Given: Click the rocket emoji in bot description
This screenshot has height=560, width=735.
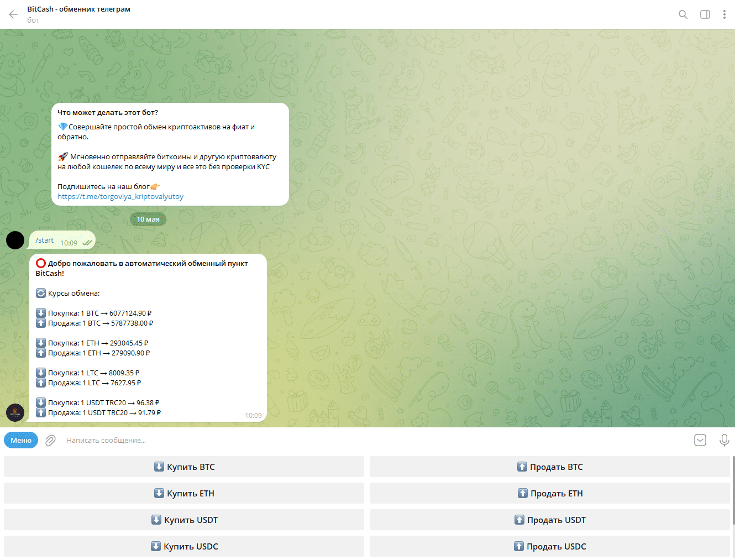Looking at the screenshot, I should tap(63, 156).
